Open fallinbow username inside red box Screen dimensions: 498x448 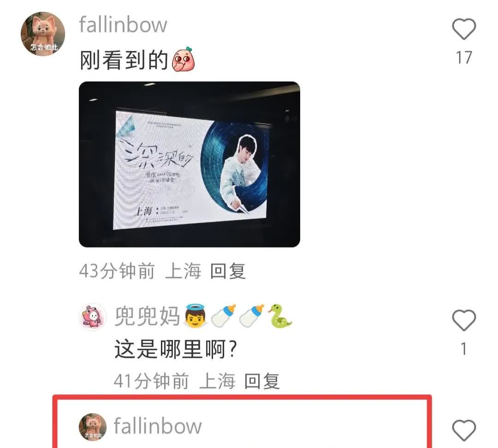158,426
